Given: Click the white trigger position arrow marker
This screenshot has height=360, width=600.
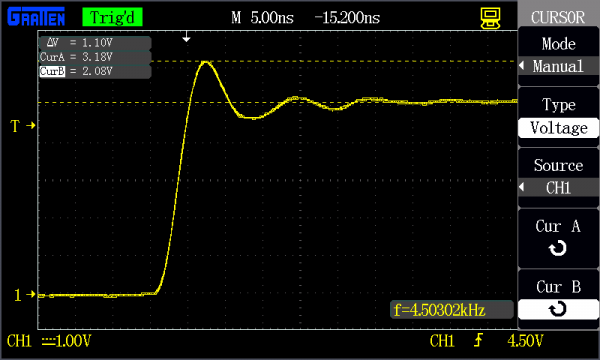Looking at the screenshot, I should 186,37.
